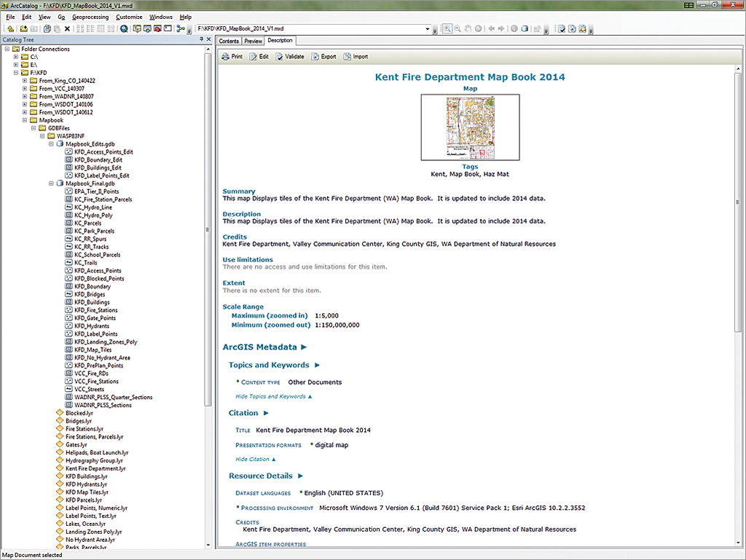Viewport: 746px width, 560px height.
Task: Open the ModelBuilder window icon
Action: coord(181,28)
